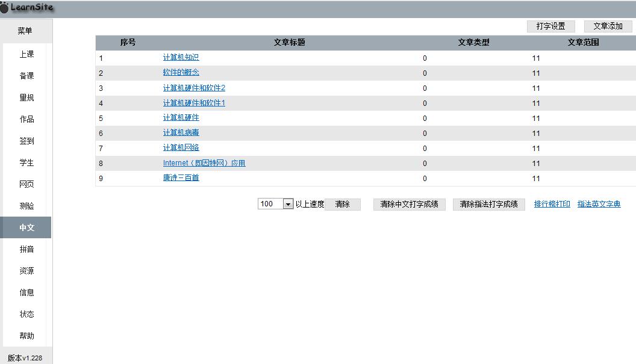The width and height of the screenshot is (636, 364).
Task: Open the Internet（即因特网）应用 article
Action: pos(204,163)
